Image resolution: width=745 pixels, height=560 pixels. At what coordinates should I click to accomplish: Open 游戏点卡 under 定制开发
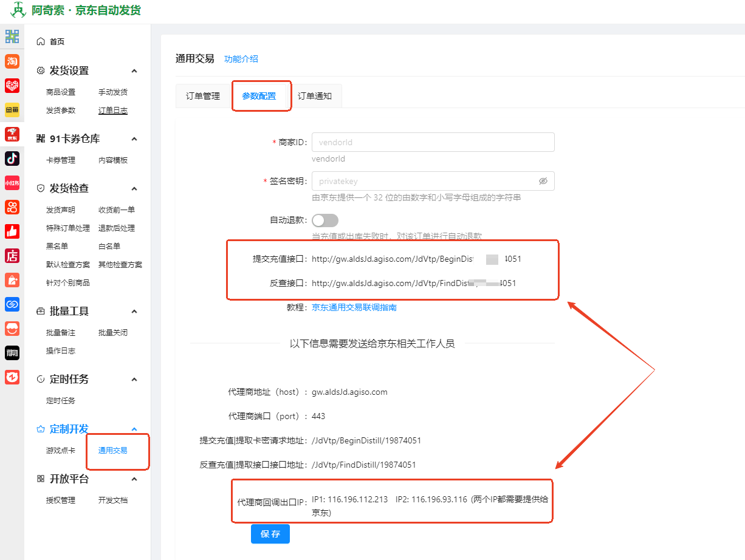click(x=61, y=451)
